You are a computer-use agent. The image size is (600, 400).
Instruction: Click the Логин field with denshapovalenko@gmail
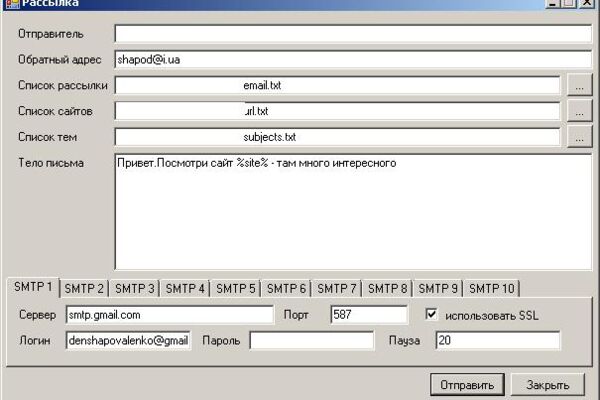[128, 340]
